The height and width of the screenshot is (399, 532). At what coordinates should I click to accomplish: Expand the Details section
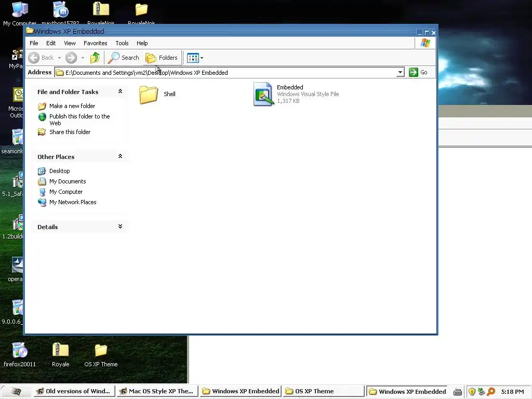pos(120,227)
